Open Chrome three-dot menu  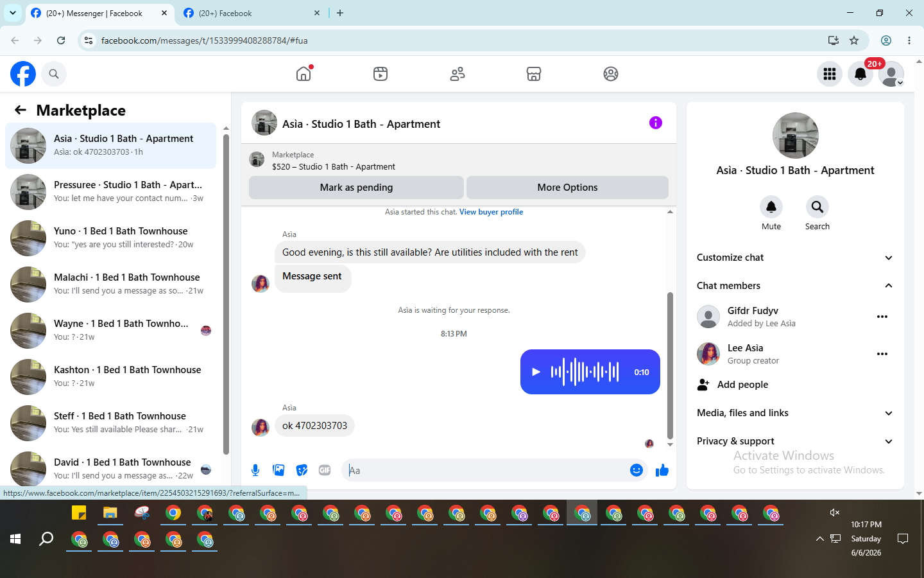tap(909, 40)
